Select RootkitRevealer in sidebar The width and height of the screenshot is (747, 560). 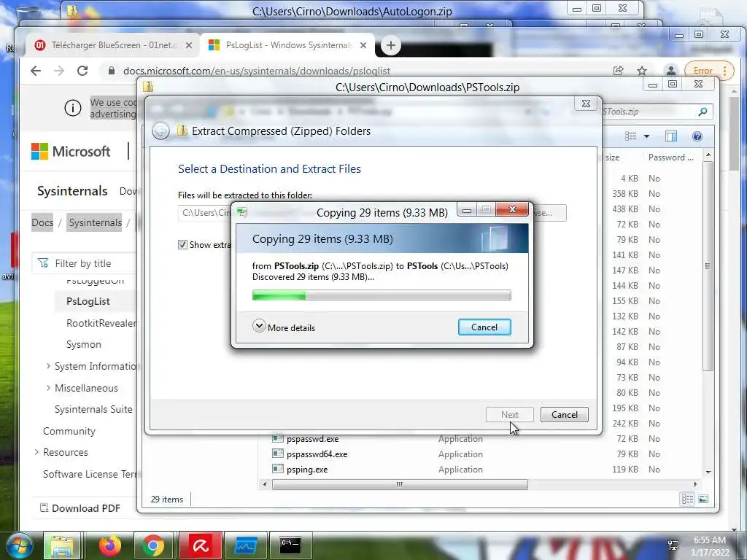tap(101, 323)
